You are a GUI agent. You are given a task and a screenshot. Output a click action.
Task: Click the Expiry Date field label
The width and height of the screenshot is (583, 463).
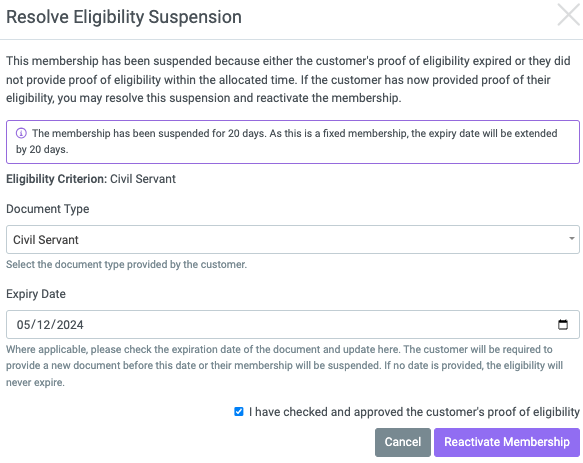pyautogui.click(x=36, y=294)
